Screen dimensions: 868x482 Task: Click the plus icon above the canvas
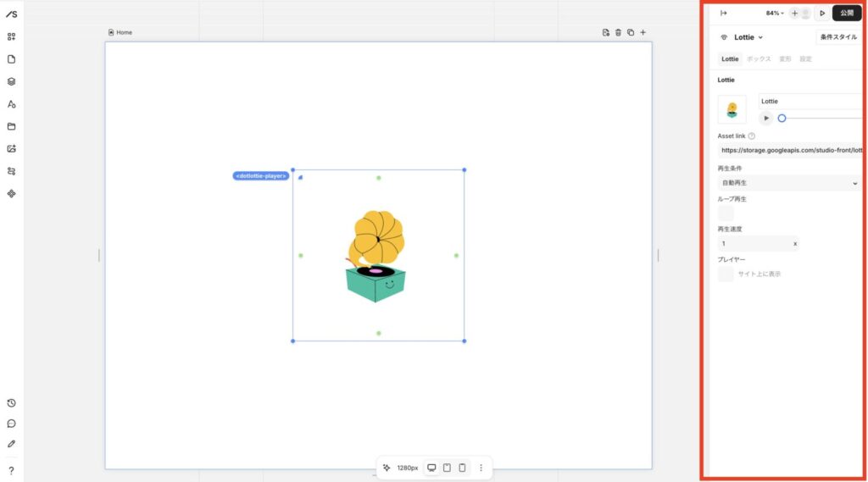pos(643,32)
